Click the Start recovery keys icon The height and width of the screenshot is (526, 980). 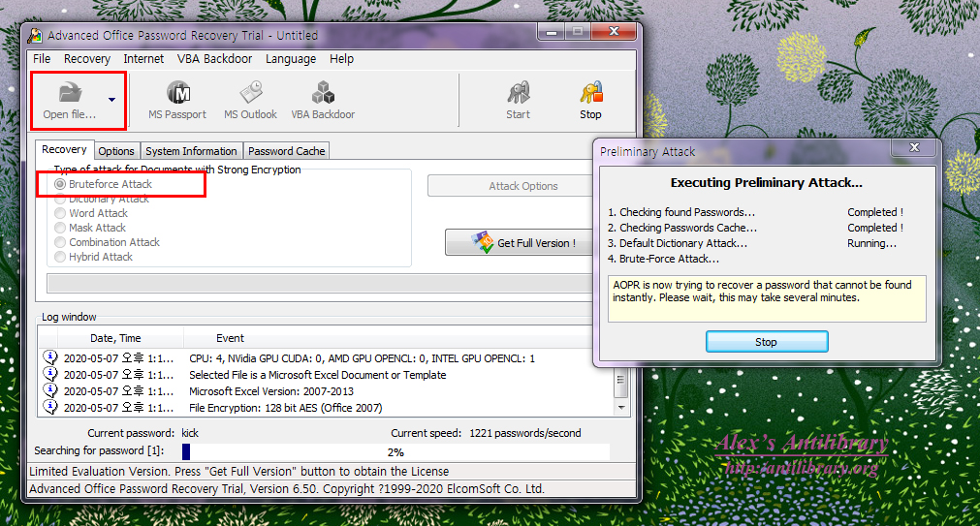click(519, 93)
